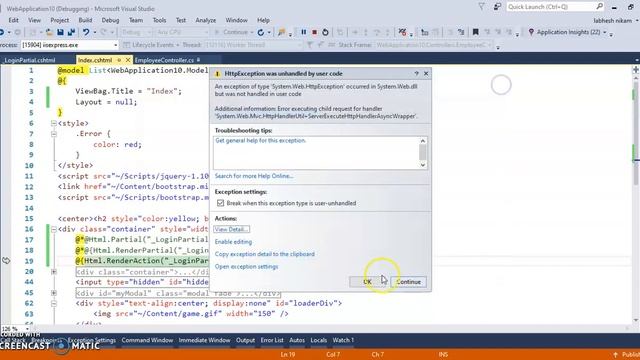Screen dimensions: 640x360
Task: Click the Quick Launch search magnifier
Action: click(x=599, y=6)
